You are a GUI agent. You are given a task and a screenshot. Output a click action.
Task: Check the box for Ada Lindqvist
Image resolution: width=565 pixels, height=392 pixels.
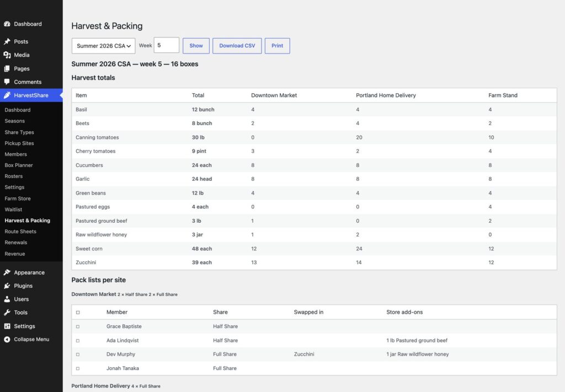click(x=78, y=341)
